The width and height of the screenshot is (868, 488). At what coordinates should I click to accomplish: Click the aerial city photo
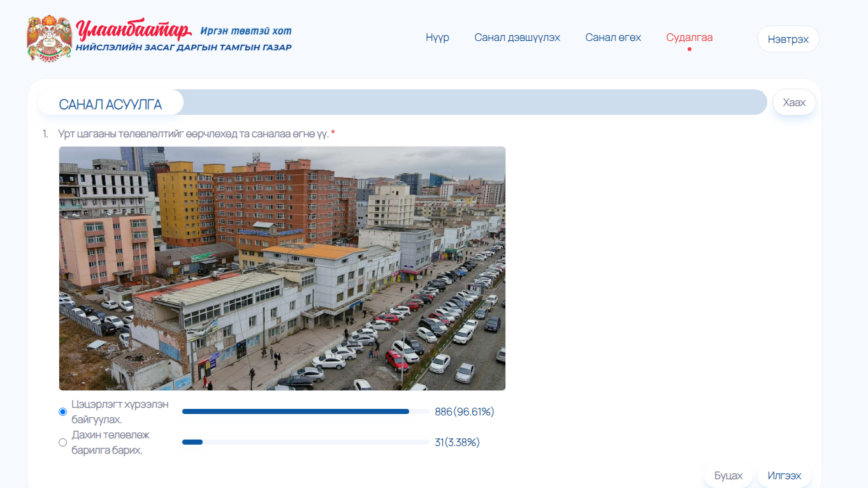click(x=282, y=268)
